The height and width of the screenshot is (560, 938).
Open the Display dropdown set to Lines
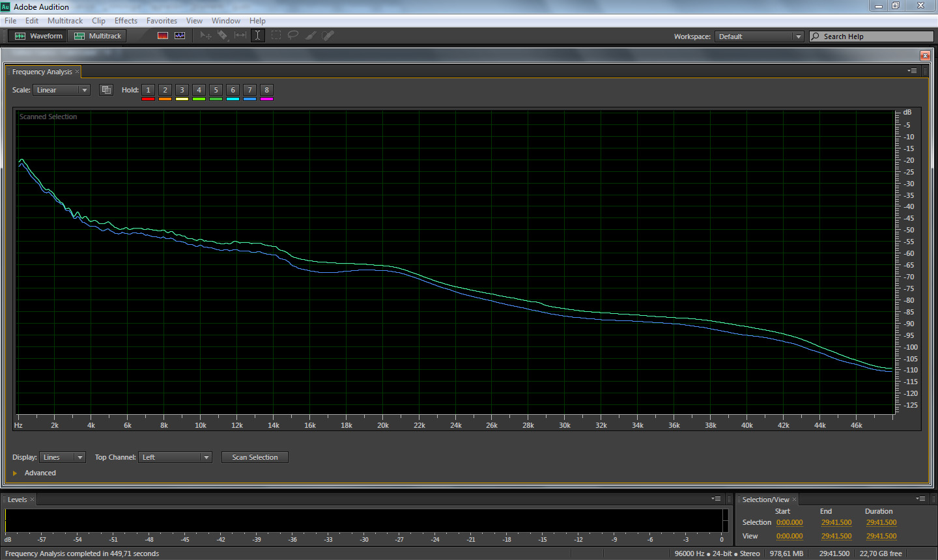coord(63,457)
